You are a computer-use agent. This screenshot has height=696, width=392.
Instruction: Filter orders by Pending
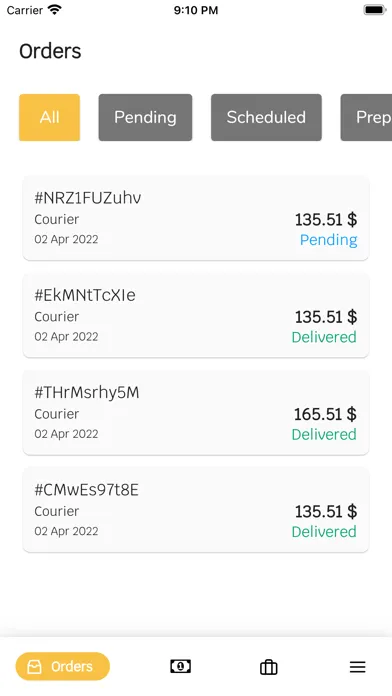coord(145,117)
